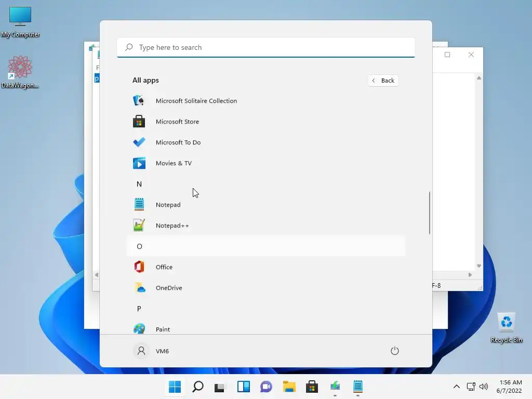This screenshot has width=532, height=399.
Task: Launch Notepad from All apps list
Action: [x=265, y=205]
